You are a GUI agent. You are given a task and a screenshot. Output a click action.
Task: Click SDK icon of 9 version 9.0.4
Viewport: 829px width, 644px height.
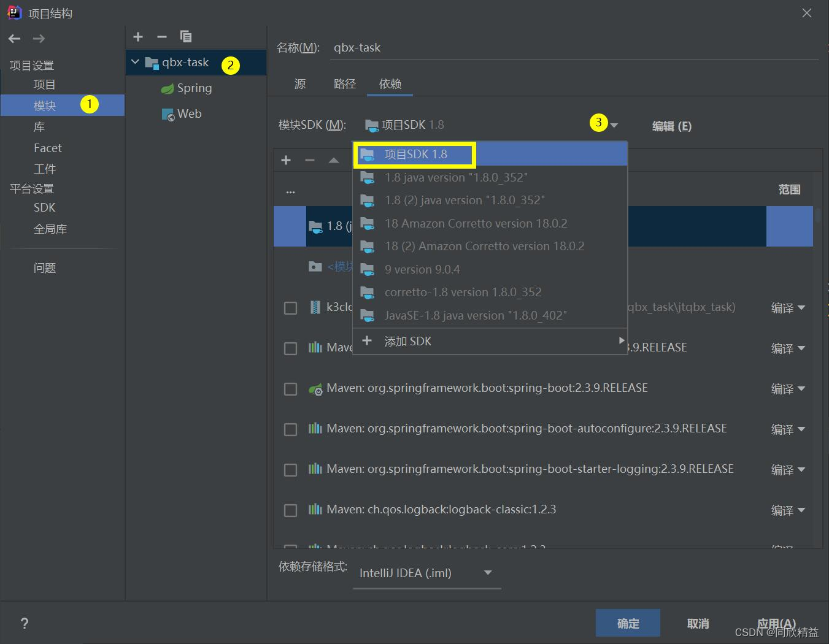click(367, 269)
